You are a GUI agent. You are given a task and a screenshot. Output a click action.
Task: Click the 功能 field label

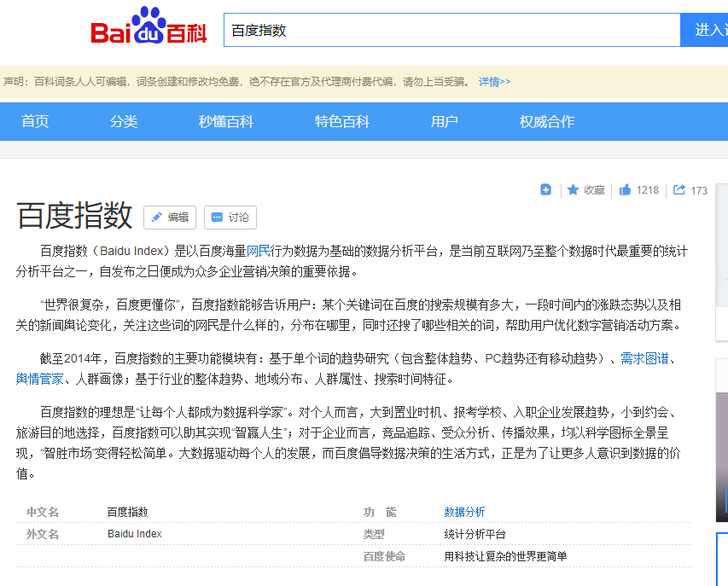coord(379,512)
